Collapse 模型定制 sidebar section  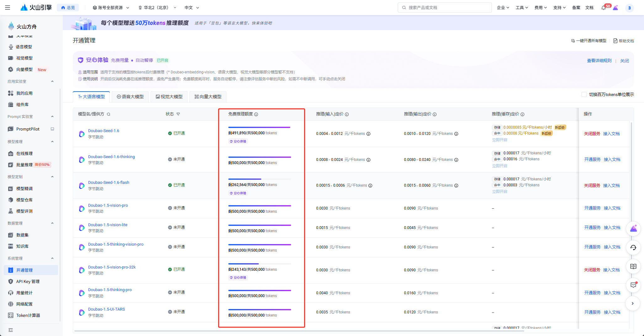[x=52, y=177]
